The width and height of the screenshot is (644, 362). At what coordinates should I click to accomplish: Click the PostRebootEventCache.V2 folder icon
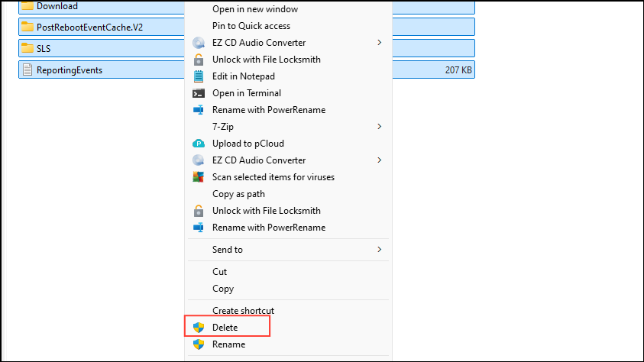pyautogui.click(x=27, y=27)
